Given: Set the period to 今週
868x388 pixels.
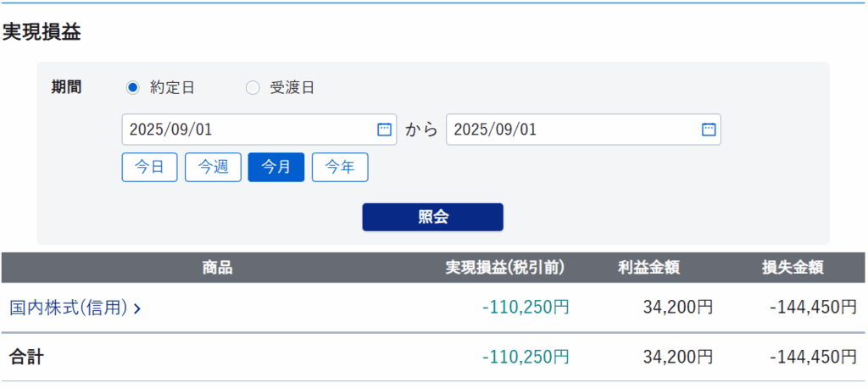Looking at the screenshot, I should (x=213, y=167).
